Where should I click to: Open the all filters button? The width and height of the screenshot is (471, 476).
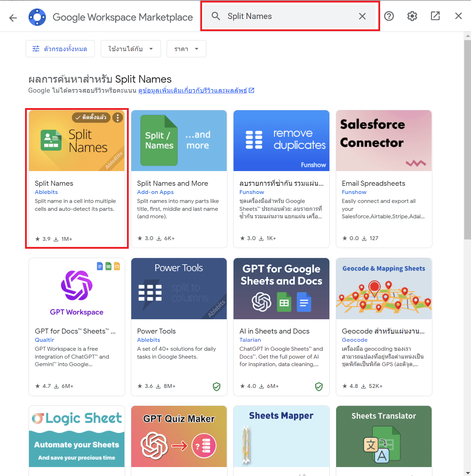coord(60,49)
